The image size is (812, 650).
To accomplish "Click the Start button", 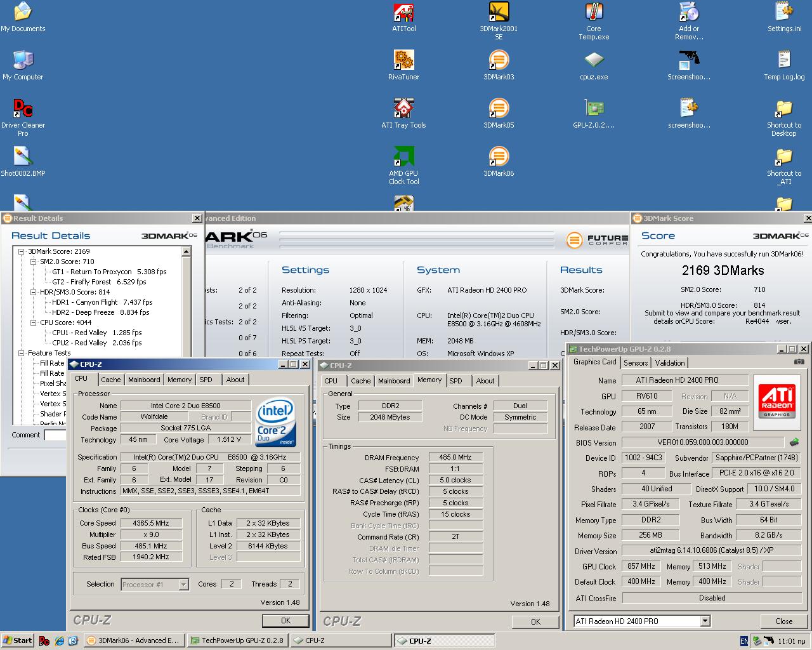I will 17,640.
